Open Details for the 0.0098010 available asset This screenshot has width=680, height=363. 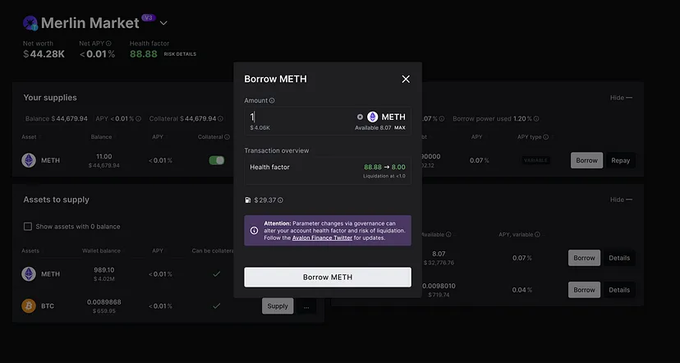pyautogui.click(x=619, y=290)
